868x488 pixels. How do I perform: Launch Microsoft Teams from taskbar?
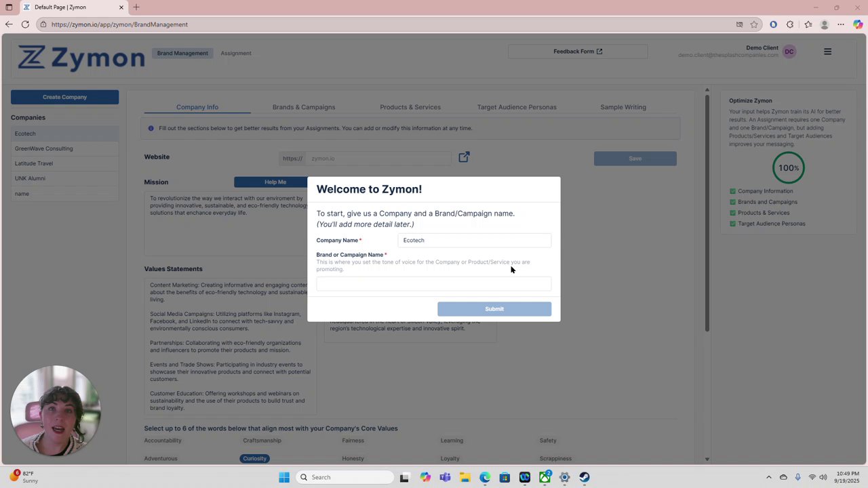pos(445,477)
